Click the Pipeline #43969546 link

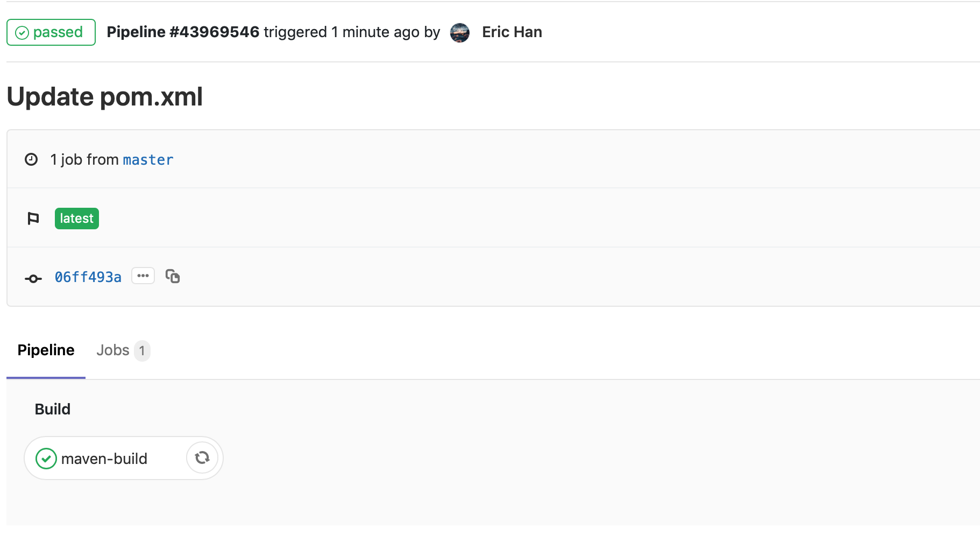(x=183, y=32)
